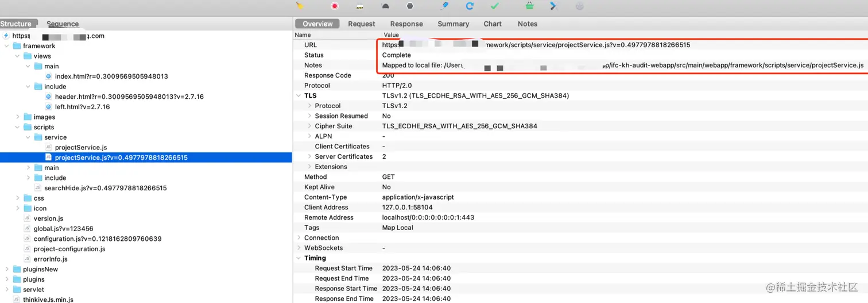Click the scripts folder icon
The image size is (868, 303).
click(x=28, y=127)
